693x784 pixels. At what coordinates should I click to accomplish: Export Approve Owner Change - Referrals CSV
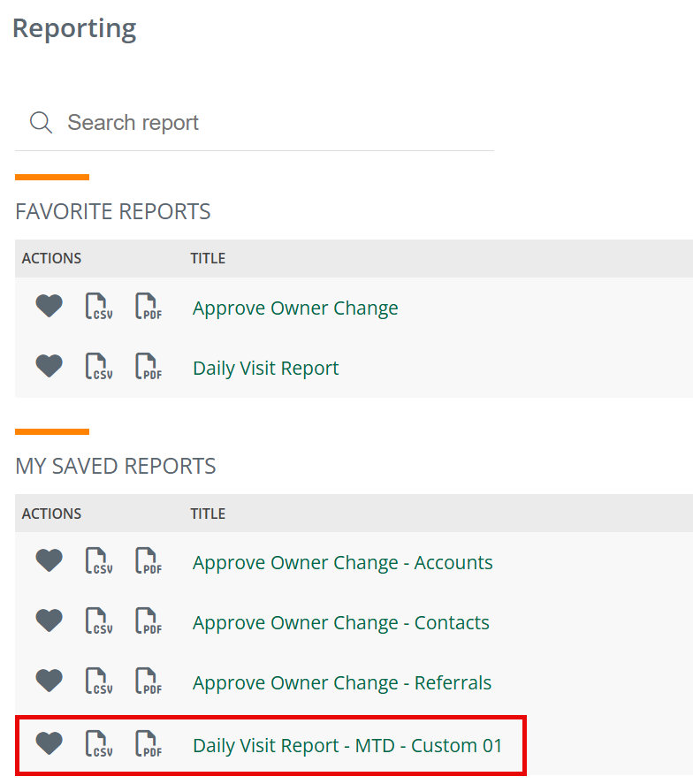click(x=99, y=681)
